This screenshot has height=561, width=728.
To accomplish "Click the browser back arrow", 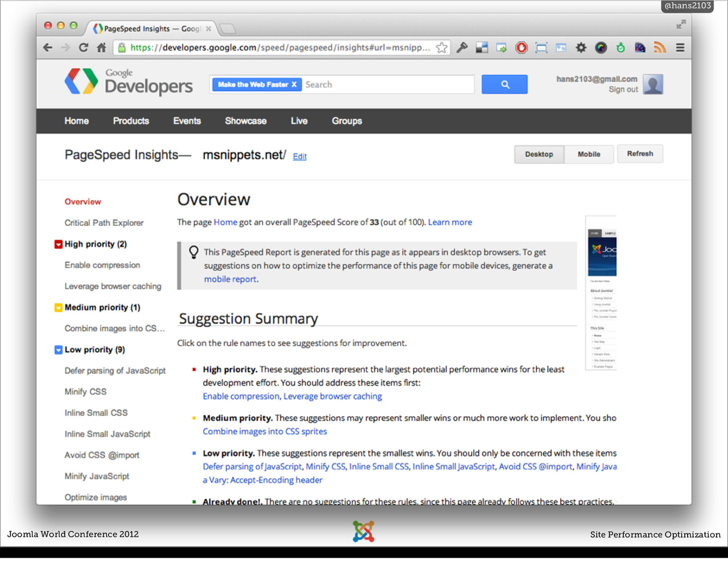I will (x=47, y=47).
